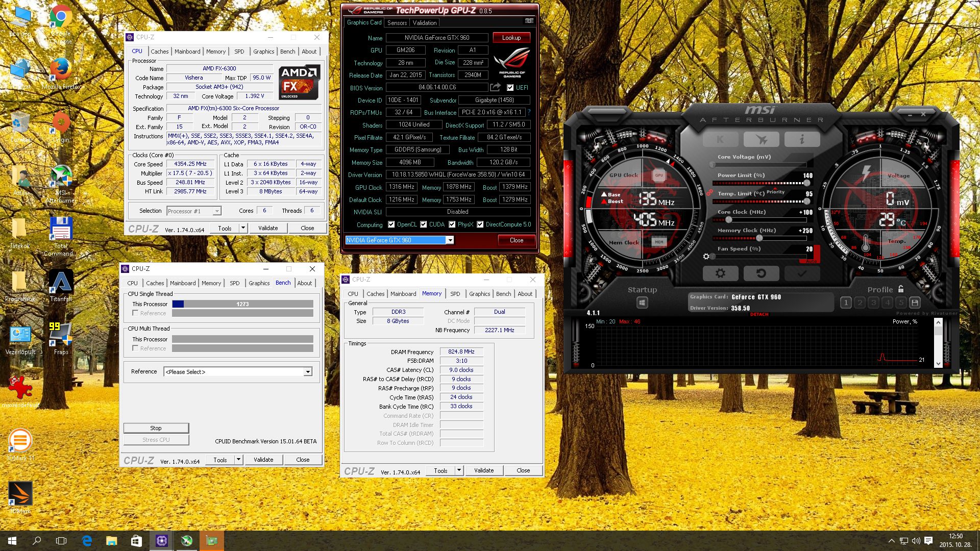The height and width of the screenshot is (551, 980).
Task: Select profile slot 1 in Afterburner
Action: coord(846,303)
